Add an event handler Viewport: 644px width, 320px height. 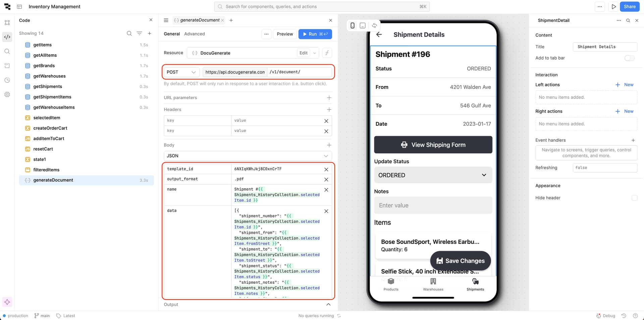click(x=633, y=140)
